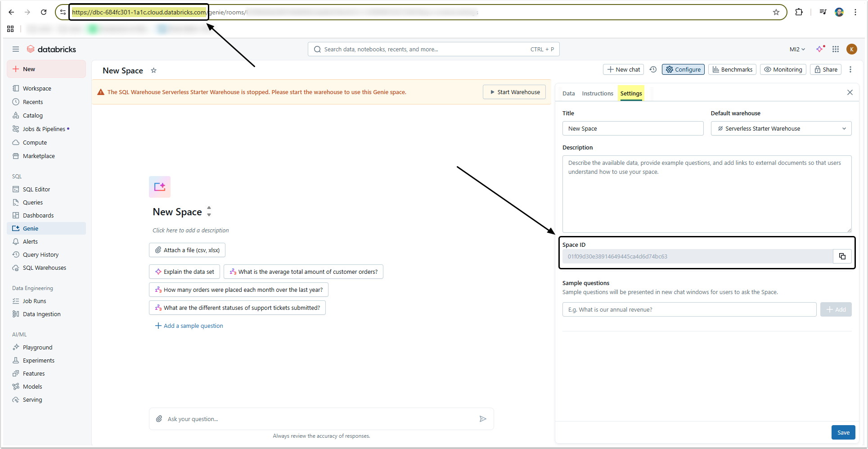The height and width of the screenshot is (449, 868).
Task: Send the question with the arrow icon
Action: click(x=483, y=419)
